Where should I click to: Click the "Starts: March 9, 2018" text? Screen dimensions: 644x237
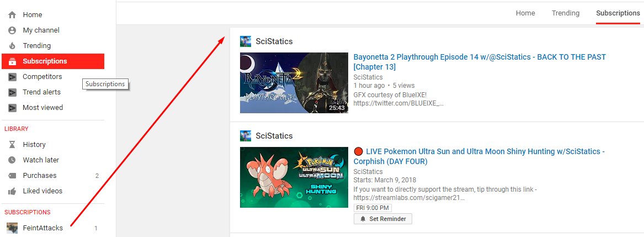(x=385, y=180)
